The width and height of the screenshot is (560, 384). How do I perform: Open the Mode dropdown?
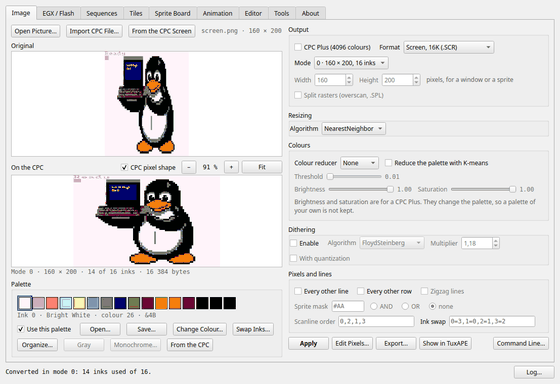[x=351, y=63]
